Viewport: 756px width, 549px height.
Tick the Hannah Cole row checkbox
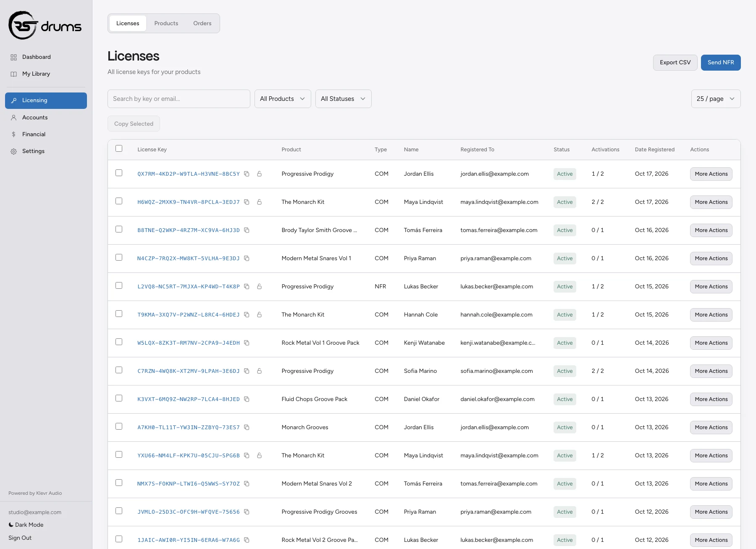119,314
